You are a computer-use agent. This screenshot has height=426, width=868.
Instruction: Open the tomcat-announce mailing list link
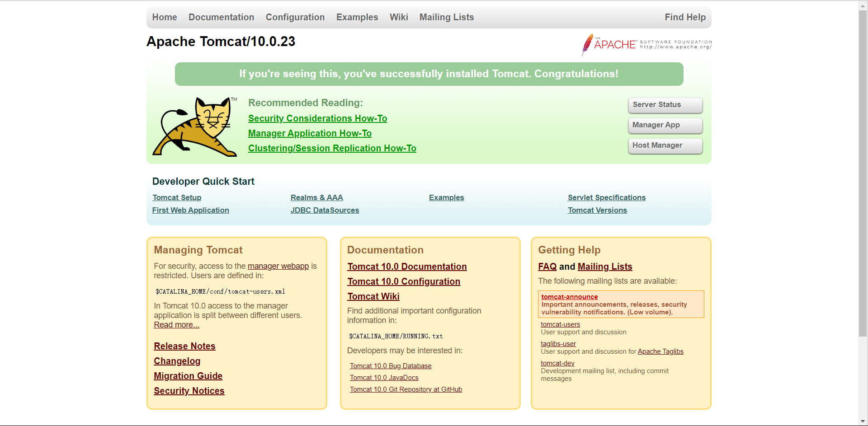(x=570, y=297)
